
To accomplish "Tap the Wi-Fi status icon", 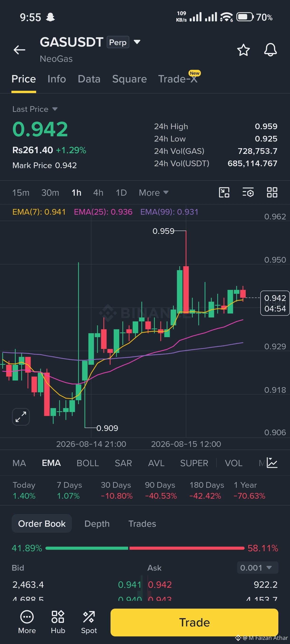I will pyautogui.click(x=227, y=17).
